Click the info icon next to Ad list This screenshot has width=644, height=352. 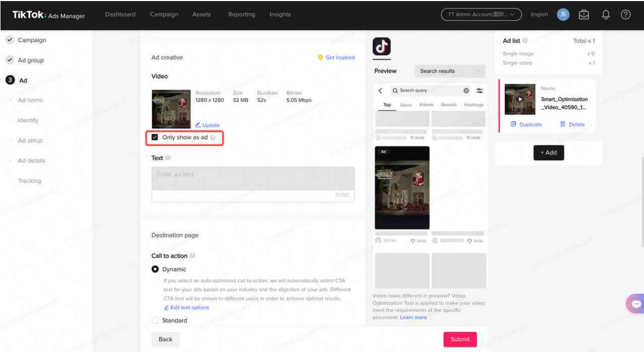(525, 41)
